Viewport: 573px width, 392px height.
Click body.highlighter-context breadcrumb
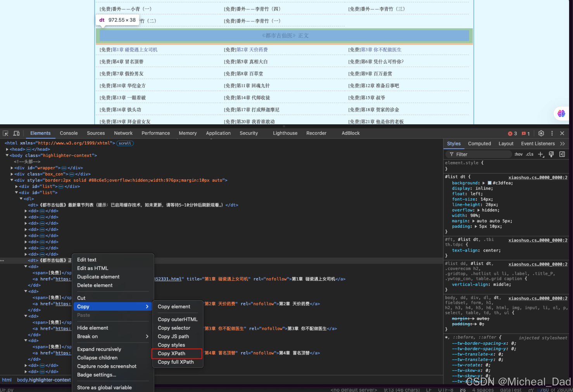44,380
